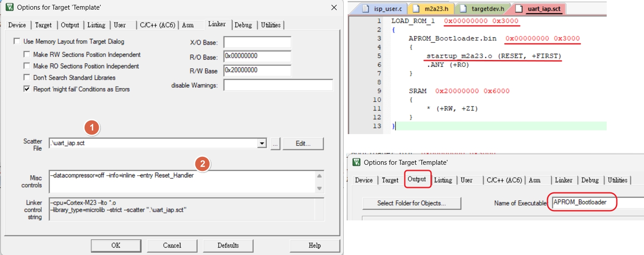Check Make RW Sections Position Independent
Viewport: 644px width, 255px height.
coord(26,55)
